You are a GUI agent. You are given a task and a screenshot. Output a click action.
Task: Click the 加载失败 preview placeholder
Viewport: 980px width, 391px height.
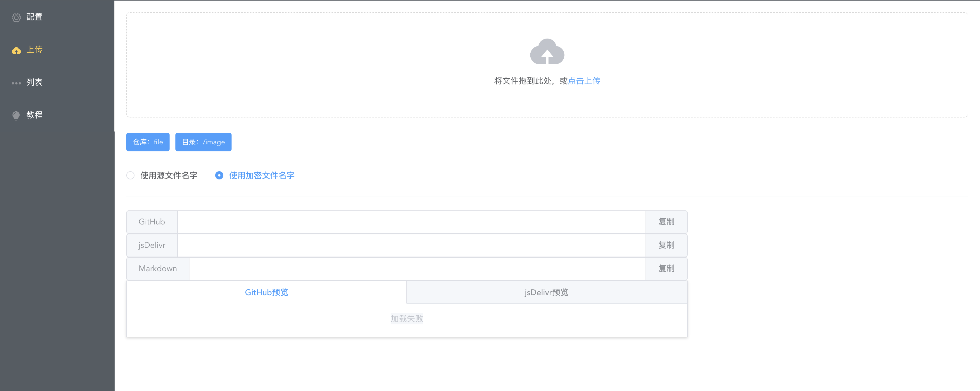[x=407, y=319]
